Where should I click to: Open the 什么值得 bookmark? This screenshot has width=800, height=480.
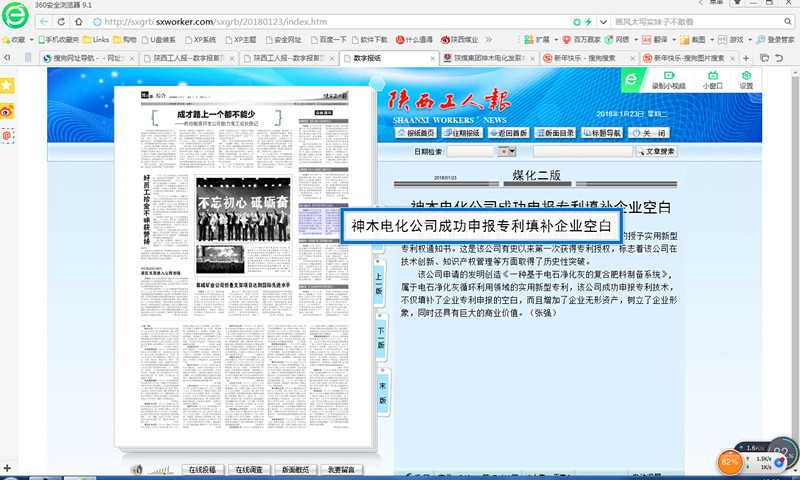point(414,39)
